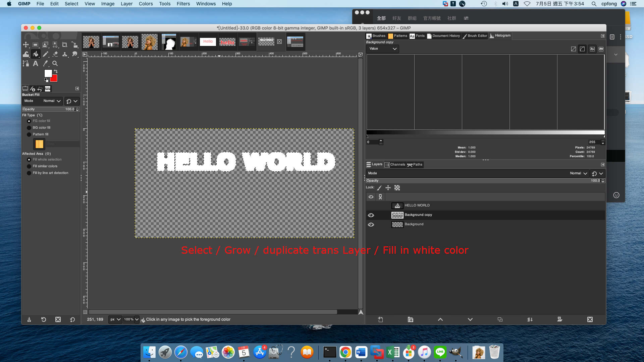The height and width of the screenshot is (362, 644).
Task: Select the Color Picker eyedropper tool
Action: point(45,64)
